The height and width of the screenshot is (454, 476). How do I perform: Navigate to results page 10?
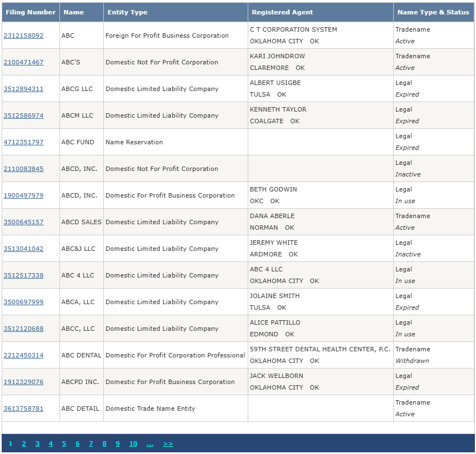click(x=133, y=443)
